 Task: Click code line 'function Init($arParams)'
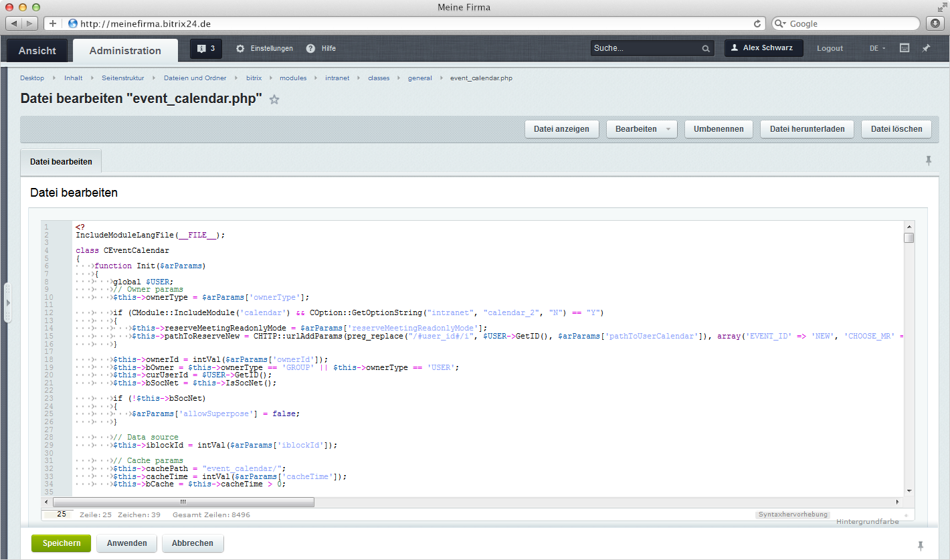click(150, 266)
